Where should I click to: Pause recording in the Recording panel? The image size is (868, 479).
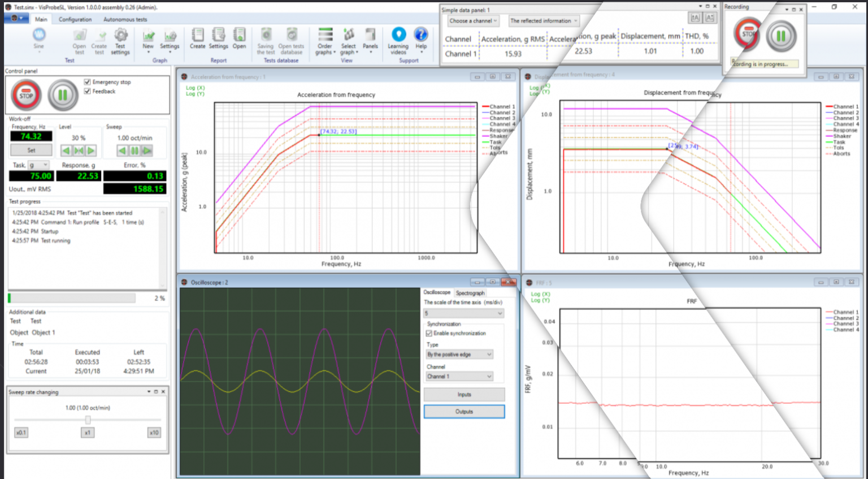point(781,36)
